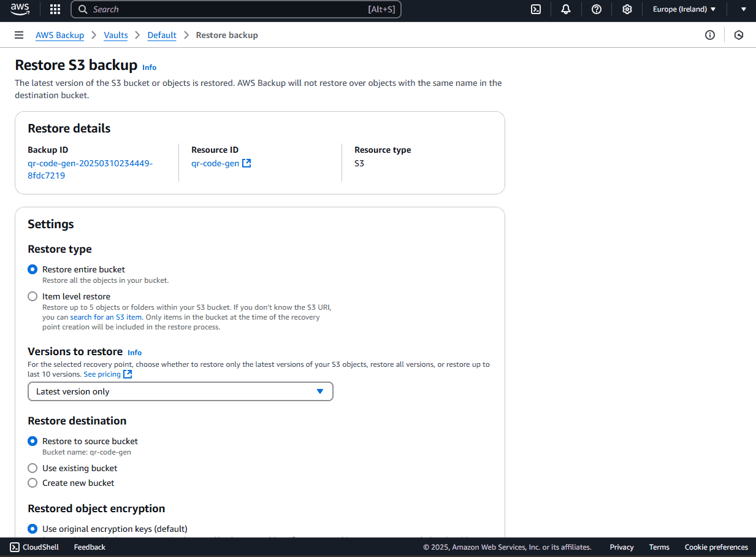Viewport: 756px width, 557px height.
Task: Click the AWS logo home icon
Action: 20,9
